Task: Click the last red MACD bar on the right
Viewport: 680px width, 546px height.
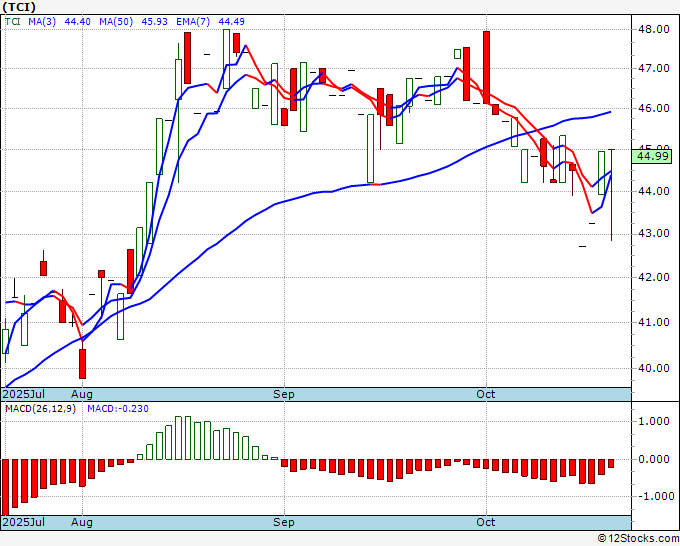Action: click(x=611, y=463)
